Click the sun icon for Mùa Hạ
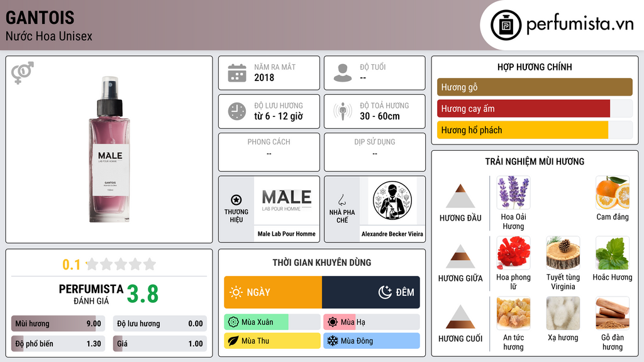The height and width of the screenshot is (362, 644). [333, 322]
